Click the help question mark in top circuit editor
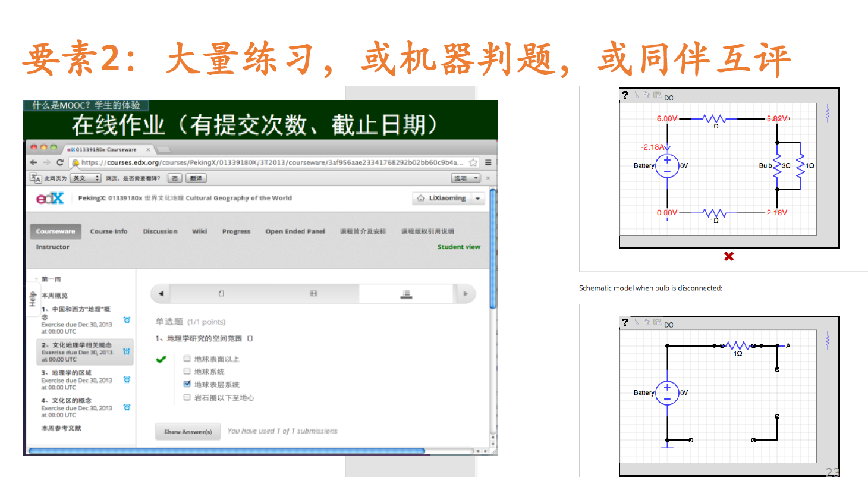The width and height of the screenshot is (868, 490). point(625,95)
